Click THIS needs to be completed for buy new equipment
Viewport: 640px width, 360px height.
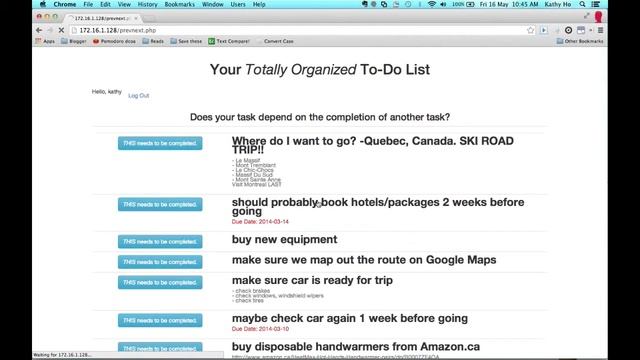(x=160, y=242)
